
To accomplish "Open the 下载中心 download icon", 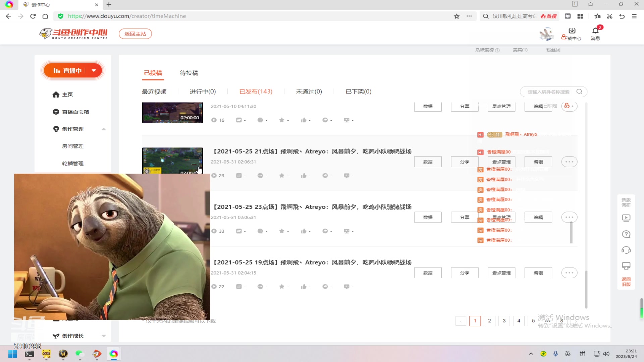I will pyautogui.click(x=572, y=31).
